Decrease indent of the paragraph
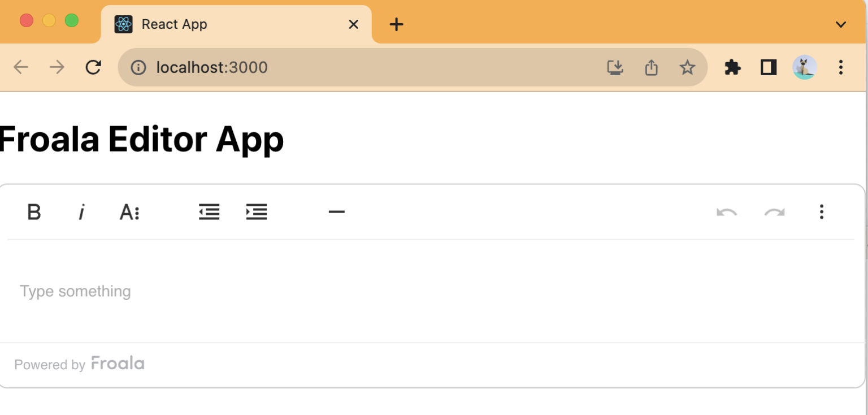 point(209,211)
